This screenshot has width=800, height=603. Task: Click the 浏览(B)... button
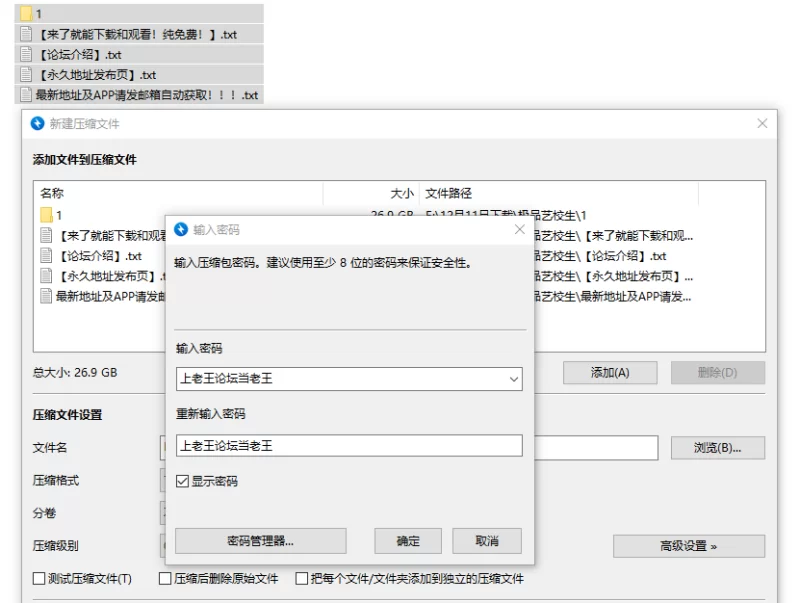pos(717,447)
